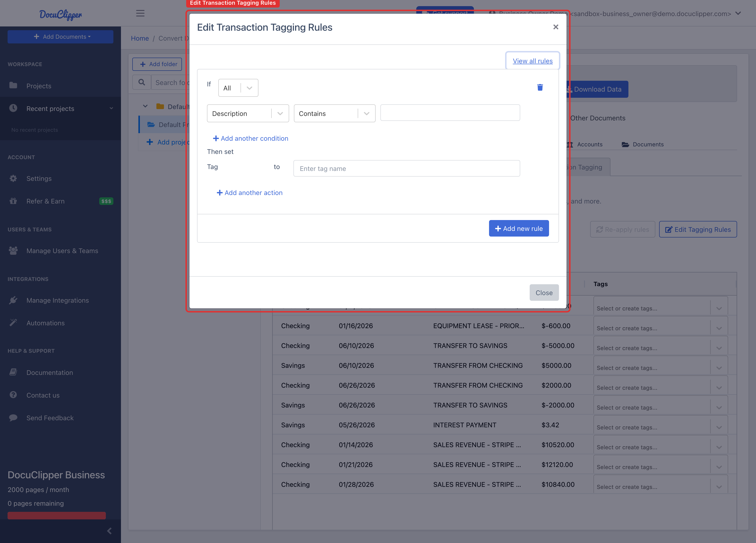Click the Refer & Earn gift icon

point(13,201)
